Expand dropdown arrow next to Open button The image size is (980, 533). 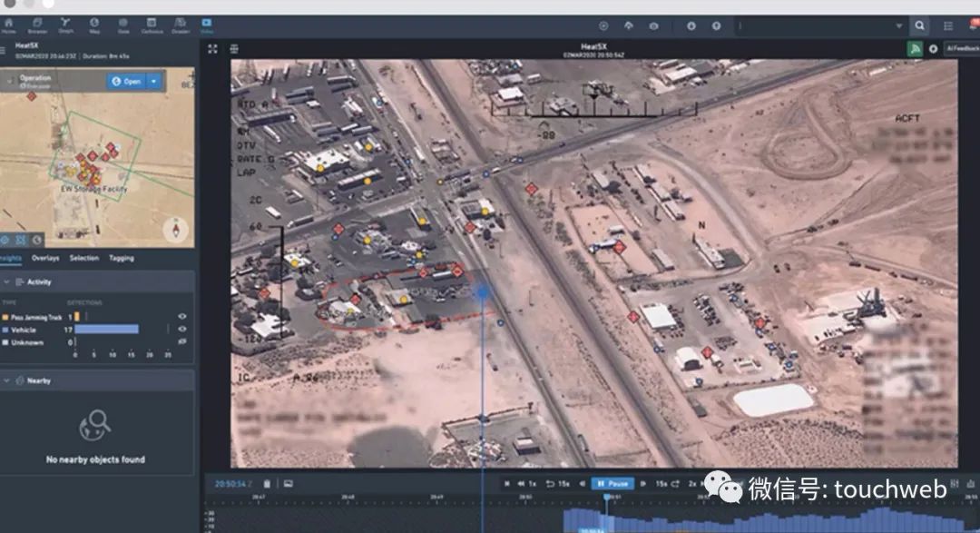click(154, 82)
